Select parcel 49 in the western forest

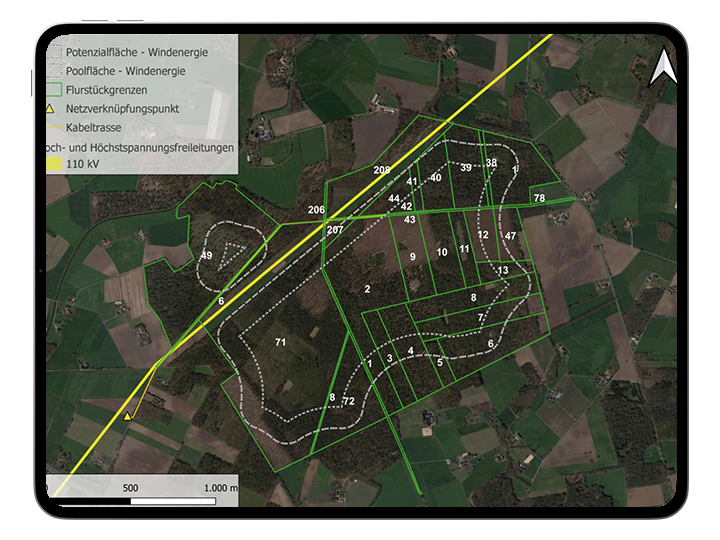click(207, 256)
